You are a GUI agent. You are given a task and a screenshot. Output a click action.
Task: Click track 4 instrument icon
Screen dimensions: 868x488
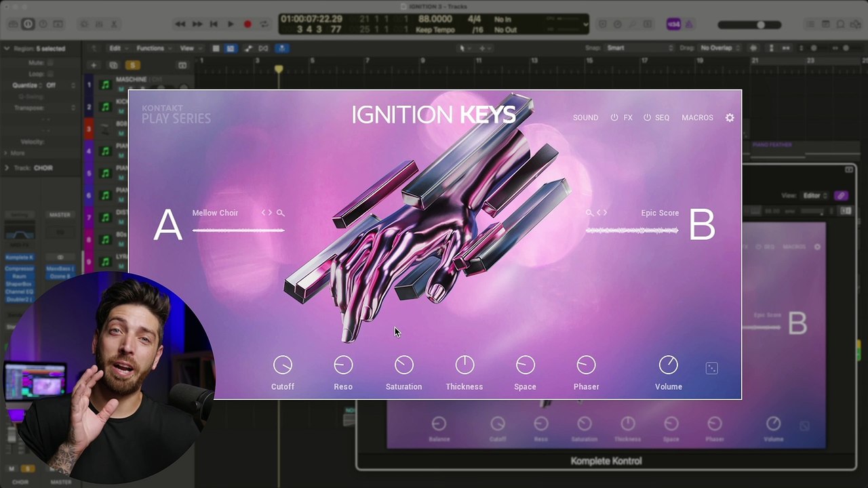point(105,151)
